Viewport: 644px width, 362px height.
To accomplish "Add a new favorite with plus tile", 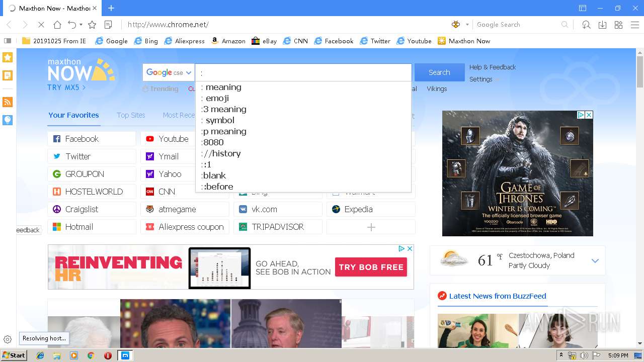I will click(371, 227).
